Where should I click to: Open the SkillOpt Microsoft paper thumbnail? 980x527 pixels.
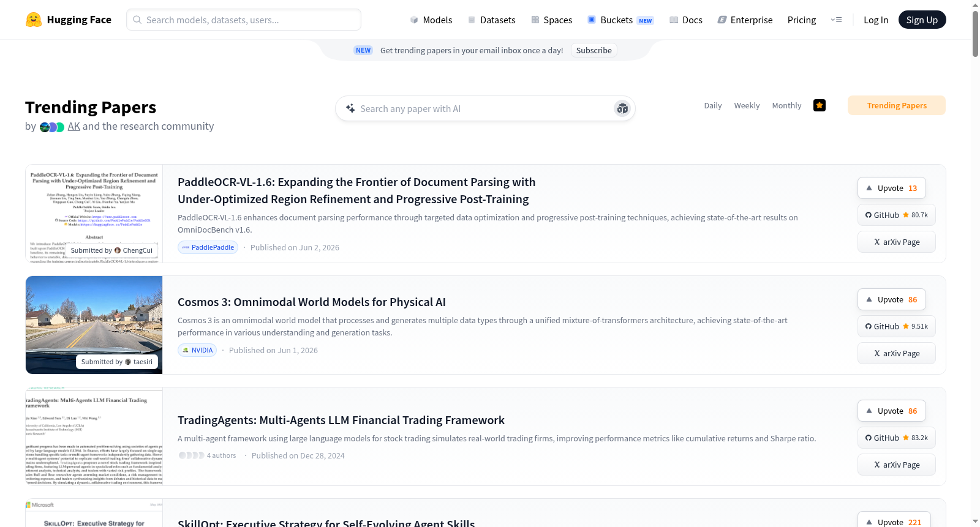[x=94, y=513]
